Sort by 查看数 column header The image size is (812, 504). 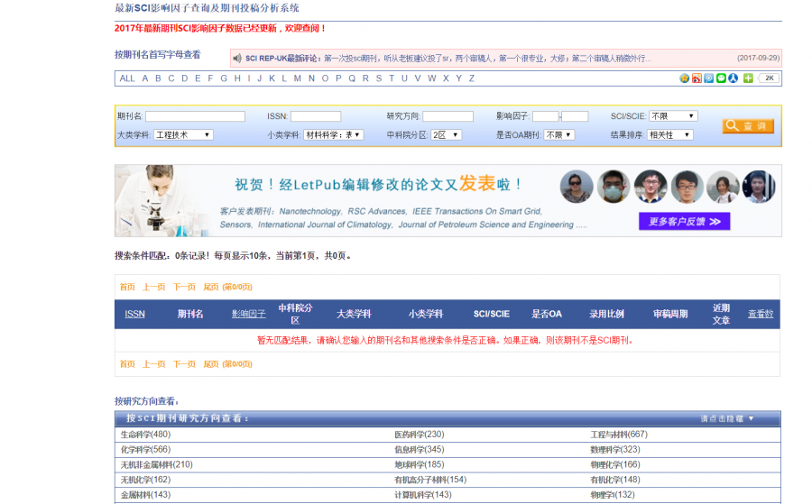pos(761,314)
